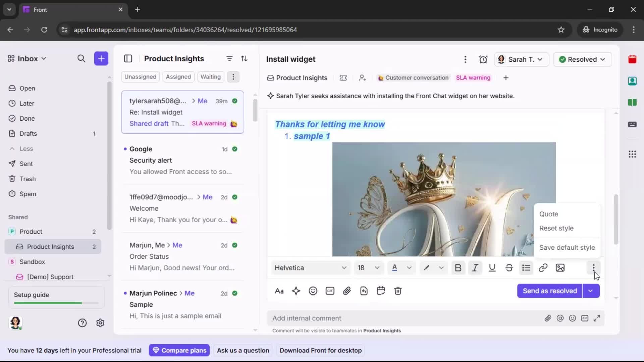Click the GIF icon in the reply toolbar
644x362 pixels.
point(330,291)
